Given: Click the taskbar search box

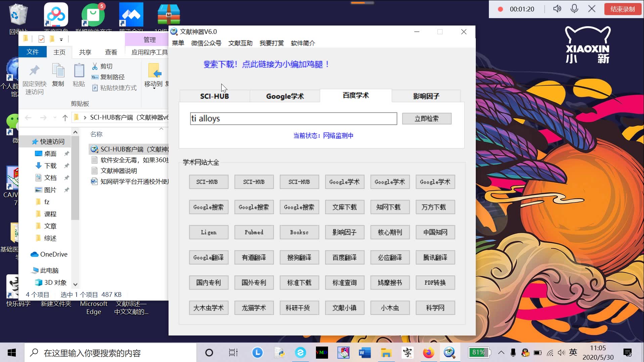Looking at the screenshot, I should (x=111, y=353).
